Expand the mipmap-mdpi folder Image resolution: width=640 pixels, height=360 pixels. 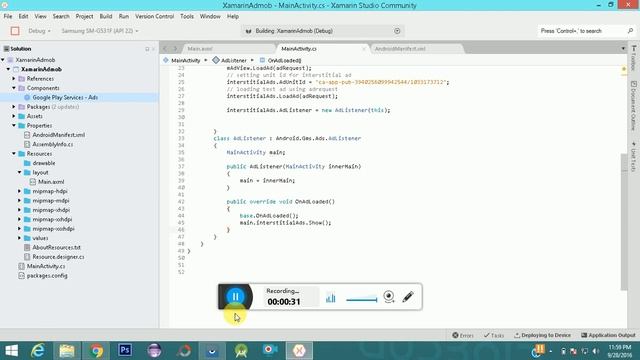tap(20, 200)
